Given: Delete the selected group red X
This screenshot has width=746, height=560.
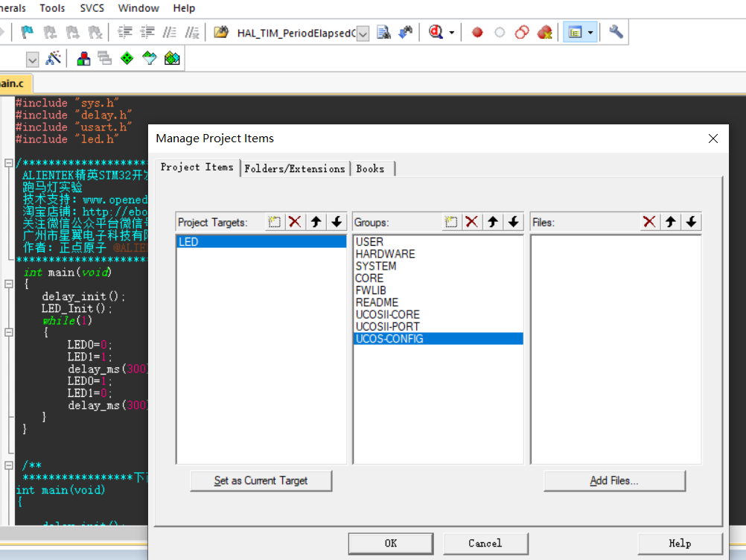Looking at the screenshot, I should (x=471, y=222).
